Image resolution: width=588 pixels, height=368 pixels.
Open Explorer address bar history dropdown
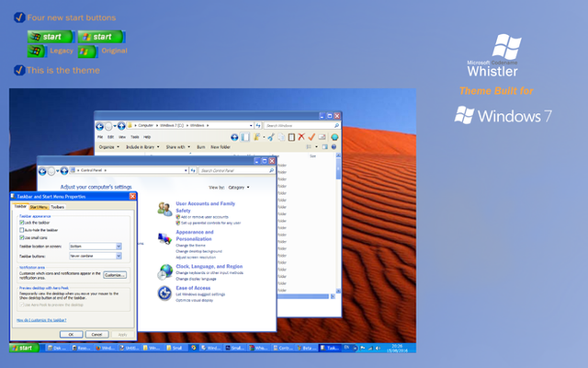(251, 125)
